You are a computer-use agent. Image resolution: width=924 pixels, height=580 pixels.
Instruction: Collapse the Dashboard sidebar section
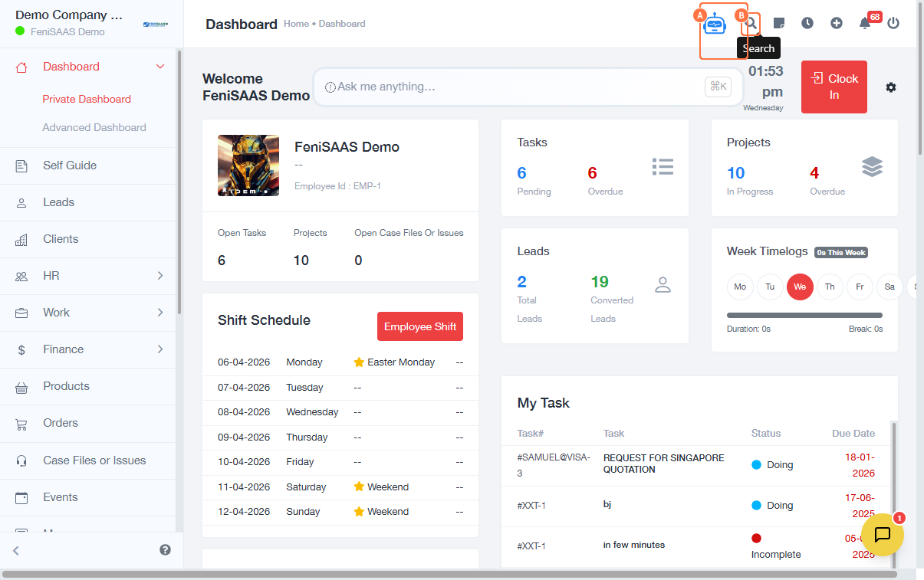coord(159,67)
